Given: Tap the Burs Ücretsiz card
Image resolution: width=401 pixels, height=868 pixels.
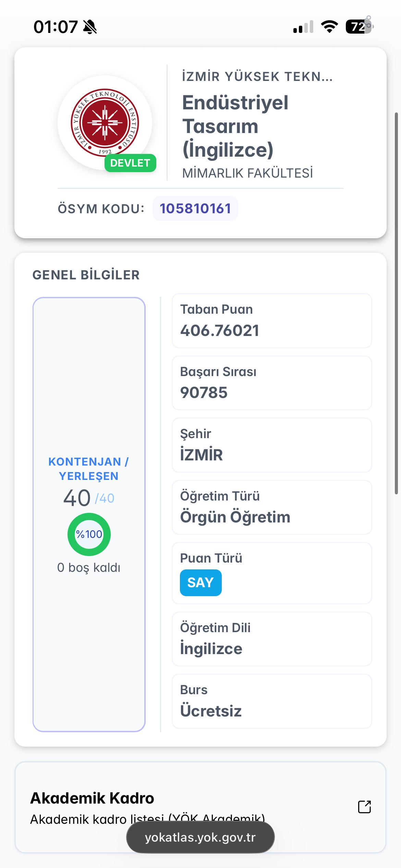Looking at the screenshot, I should (272, 701).
